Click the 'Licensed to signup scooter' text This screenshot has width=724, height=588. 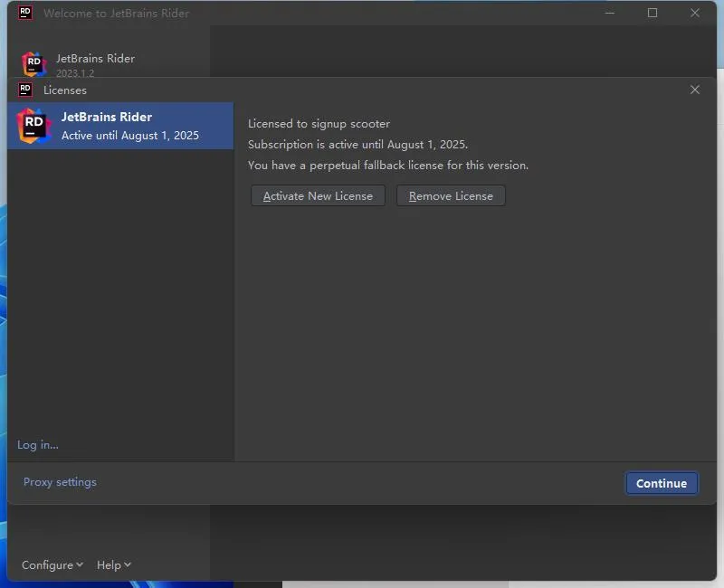click(x=319, y=124)
